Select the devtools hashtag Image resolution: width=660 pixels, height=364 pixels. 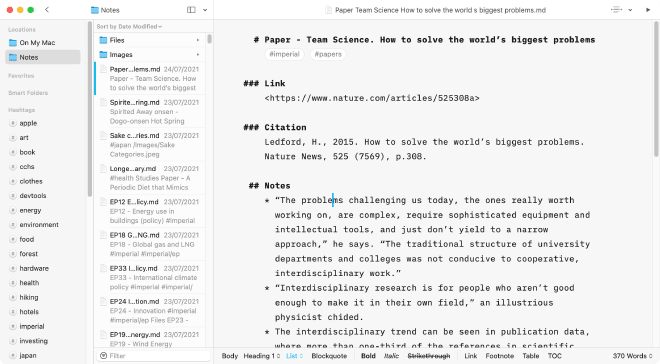coord(33,196)
